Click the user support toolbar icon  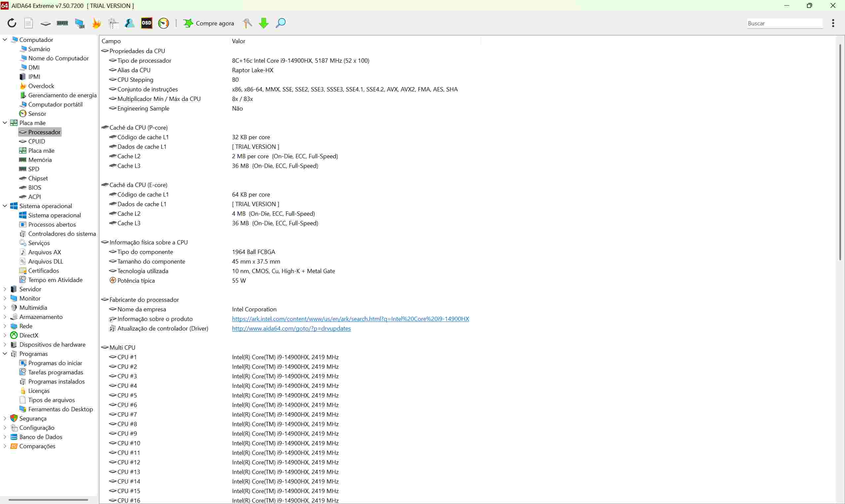click(130, 23)
